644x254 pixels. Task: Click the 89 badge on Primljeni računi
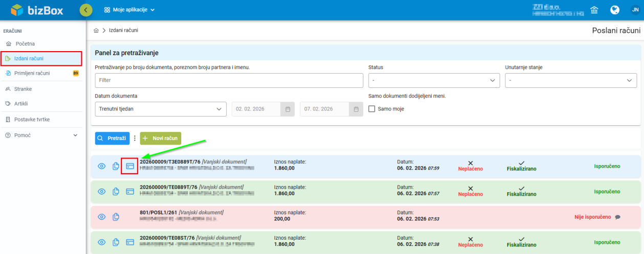(x=76, y=73)
